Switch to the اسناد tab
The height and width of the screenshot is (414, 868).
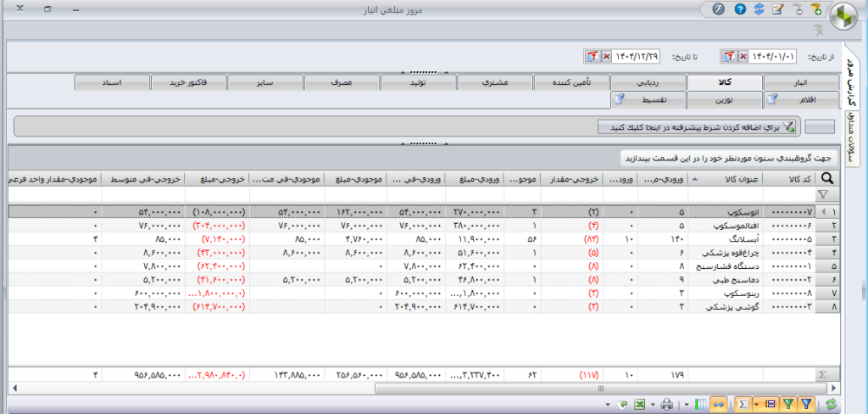coord(113,82)
